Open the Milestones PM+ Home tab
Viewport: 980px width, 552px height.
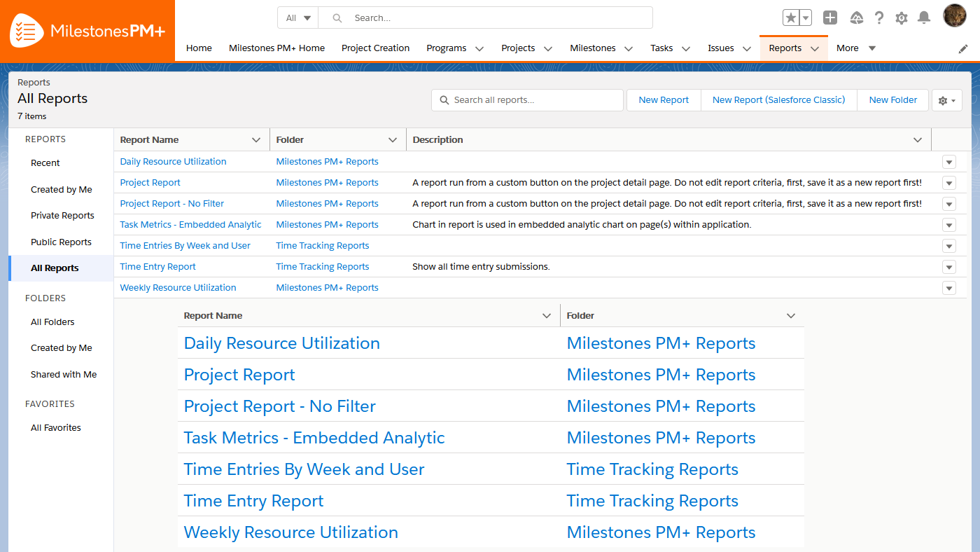pos(276,48)
